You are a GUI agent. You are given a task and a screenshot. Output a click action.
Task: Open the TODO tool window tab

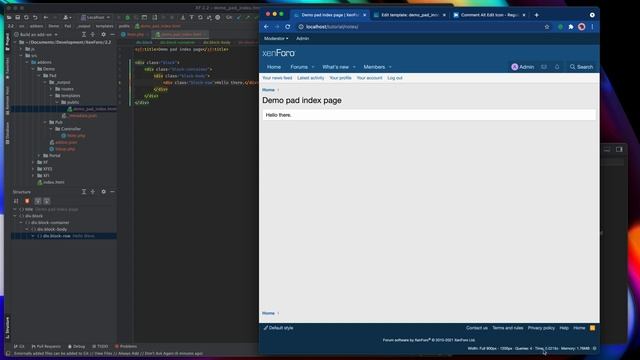coord(100,347)
